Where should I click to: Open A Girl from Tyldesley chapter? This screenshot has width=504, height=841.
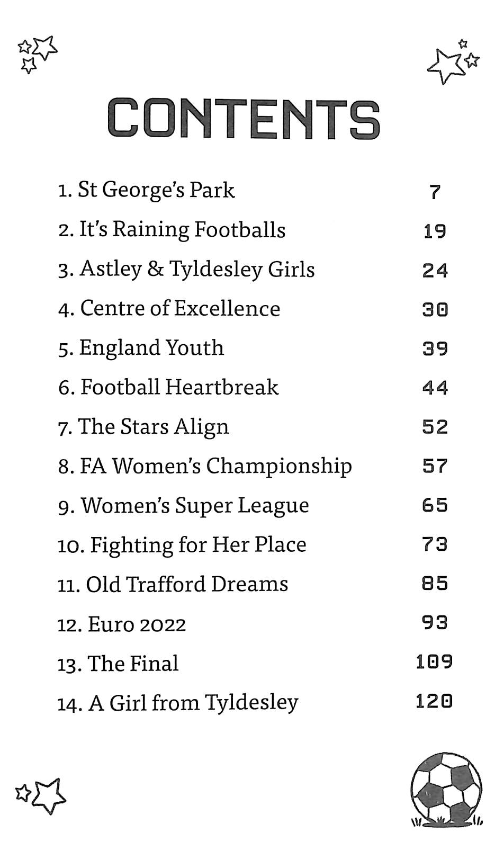[x=178, y=703]
